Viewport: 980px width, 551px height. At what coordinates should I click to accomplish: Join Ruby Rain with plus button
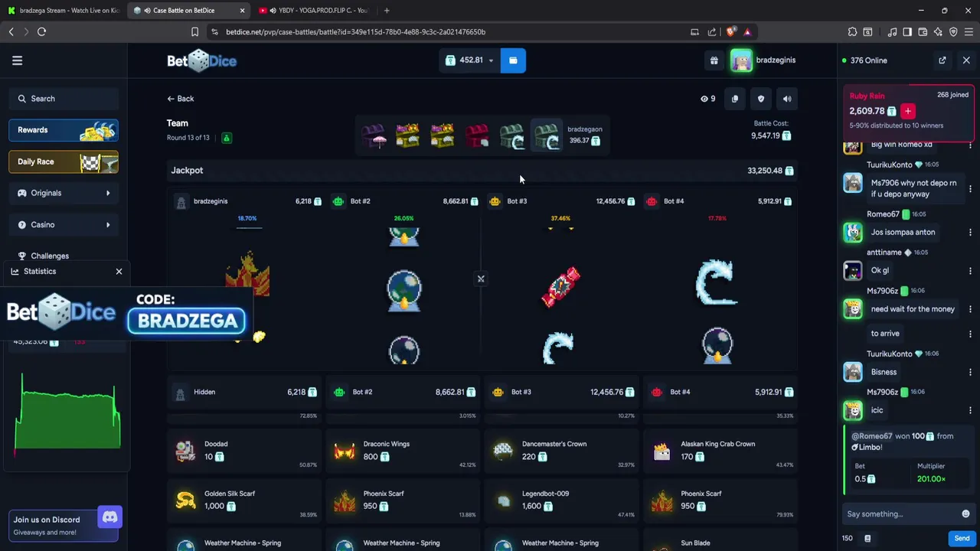(x=908, y=111)
